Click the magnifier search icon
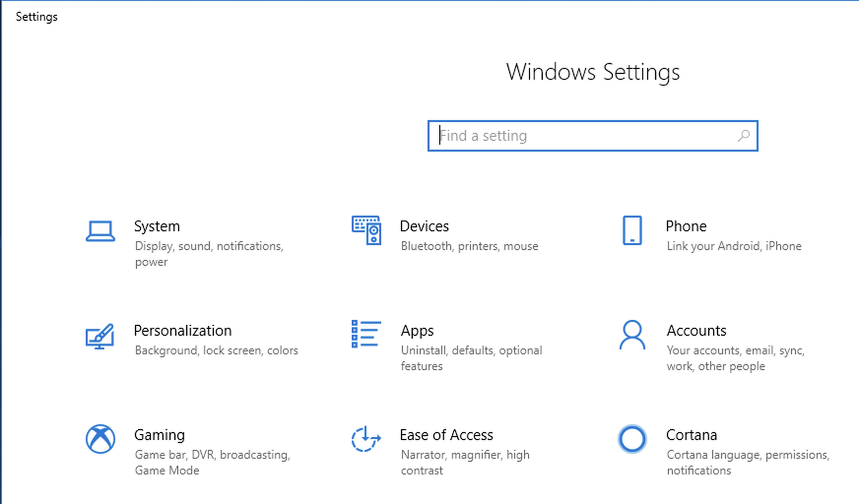The image size is (859, 504). (744, 135)
